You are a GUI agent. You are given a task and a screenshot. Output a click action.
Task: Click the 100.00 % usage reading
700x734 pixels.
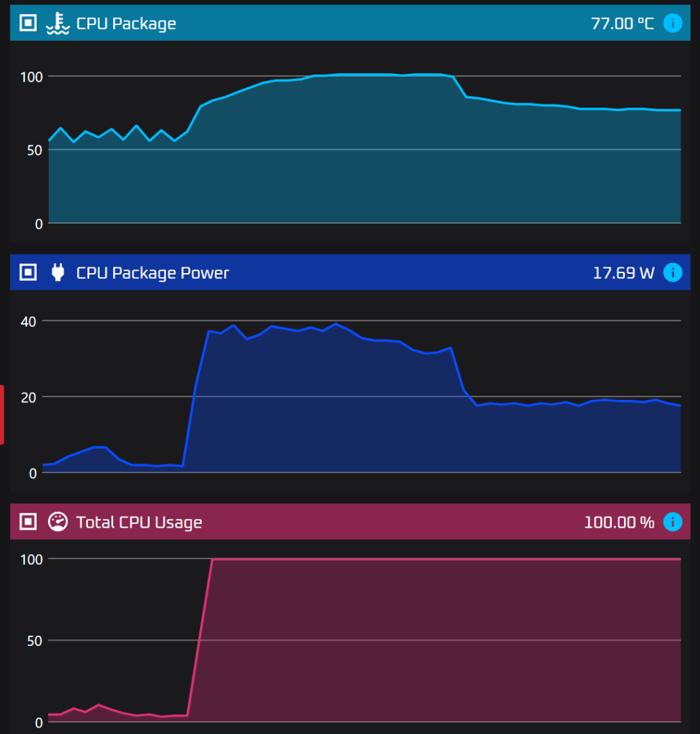point(619,522)
